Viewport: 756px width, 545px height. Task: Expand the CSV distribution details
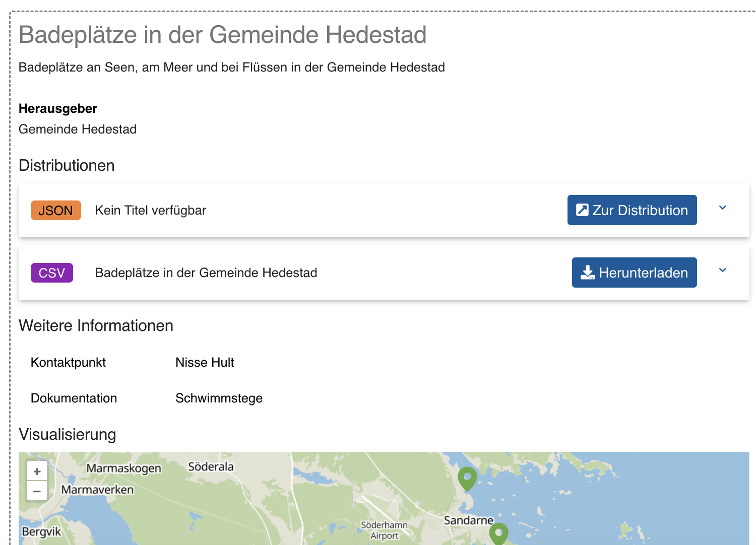(x=722, y=270)
